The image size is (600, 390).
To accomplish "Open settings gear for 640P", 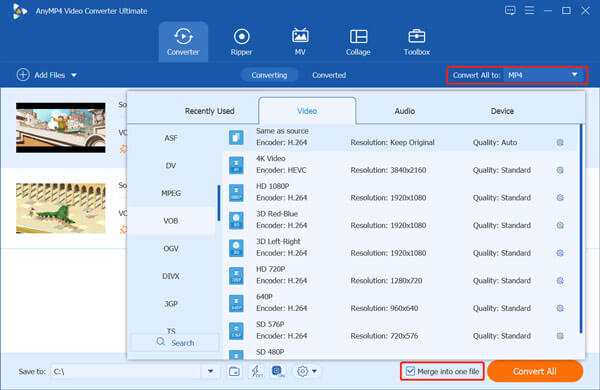I will tap(560, 308).
